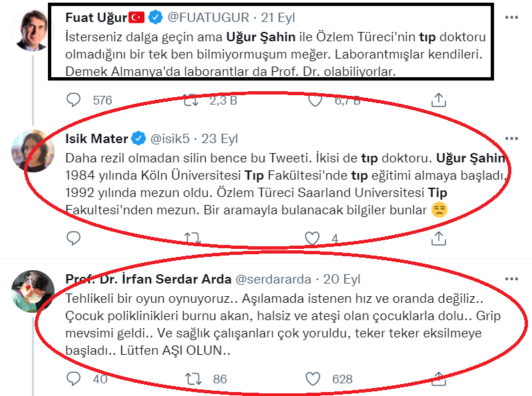Retweet Fuat Uğur's tweet
The height and width of the screenshot is (396, 532).
pos(190,100)
